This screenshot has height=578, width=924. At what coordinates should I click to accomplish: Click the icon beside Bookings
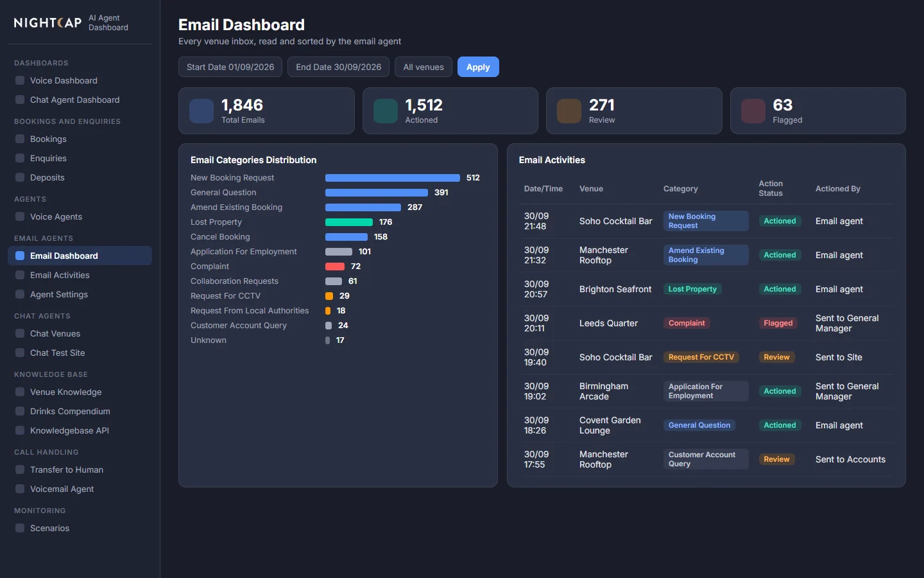tap(20, 139)
